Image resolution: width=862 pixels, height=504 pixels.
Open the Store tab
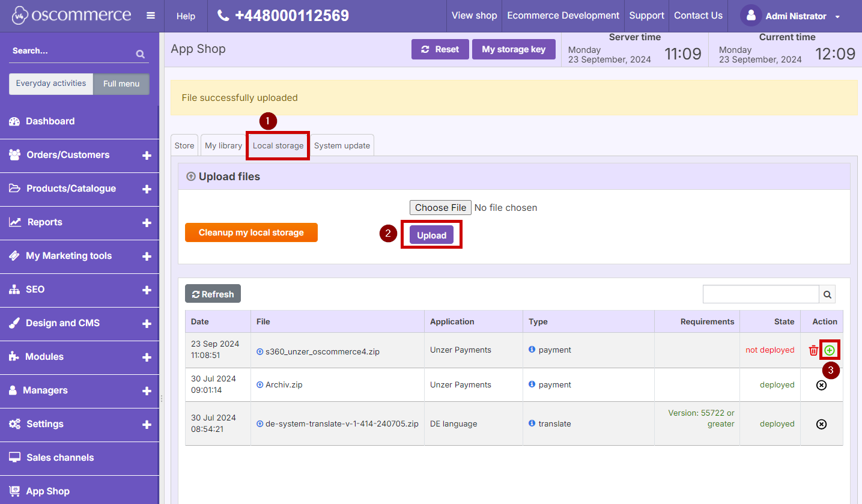[x=184, y=145]
